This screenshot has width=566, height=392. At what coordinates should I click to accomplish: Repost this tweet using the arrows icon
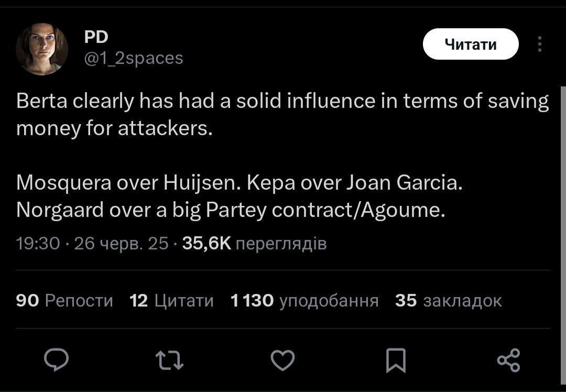[170, 361]
